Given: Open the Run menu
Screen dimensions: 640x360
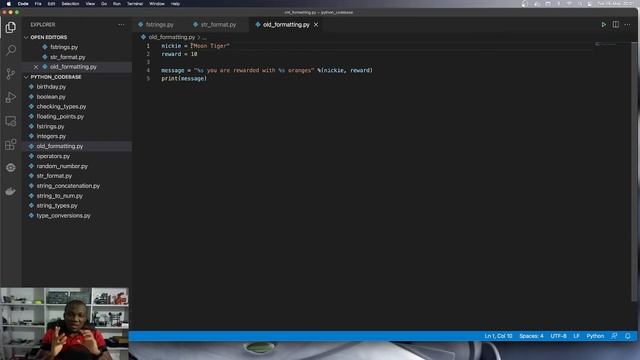Looking at the screenshot, I should click(117, 4).
